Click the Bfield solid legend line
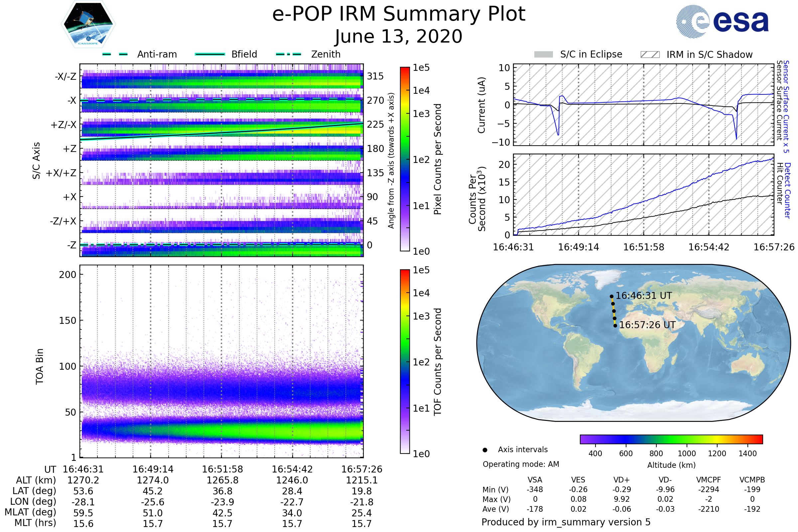This screenshot has width=798, height=532. click(x=210, y=54)
